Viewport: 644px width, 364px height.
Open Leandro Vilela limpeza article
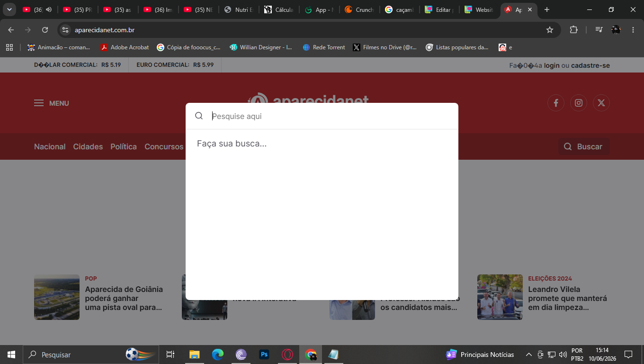[567, 298]
